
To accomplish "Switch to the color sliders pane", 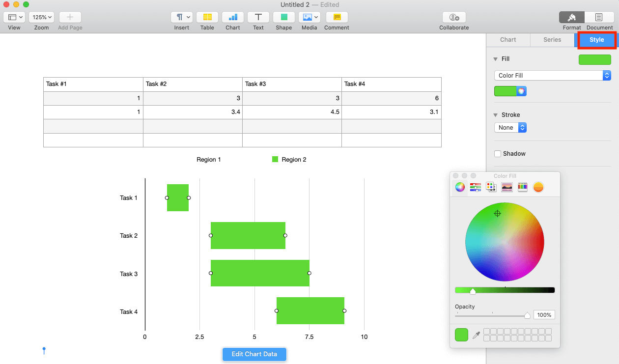I will 475,187.
